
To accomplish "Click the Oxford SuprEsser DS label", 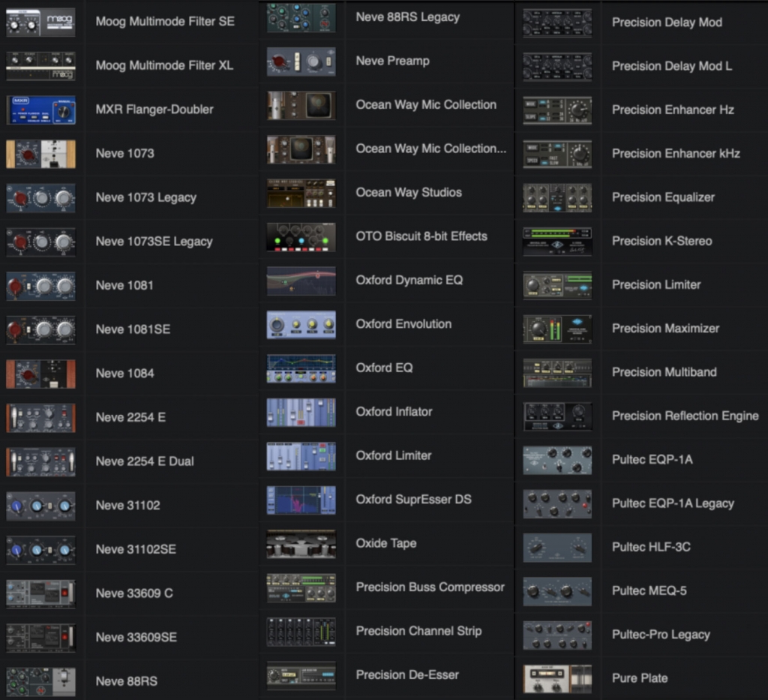I will click(x=414, y=500).
